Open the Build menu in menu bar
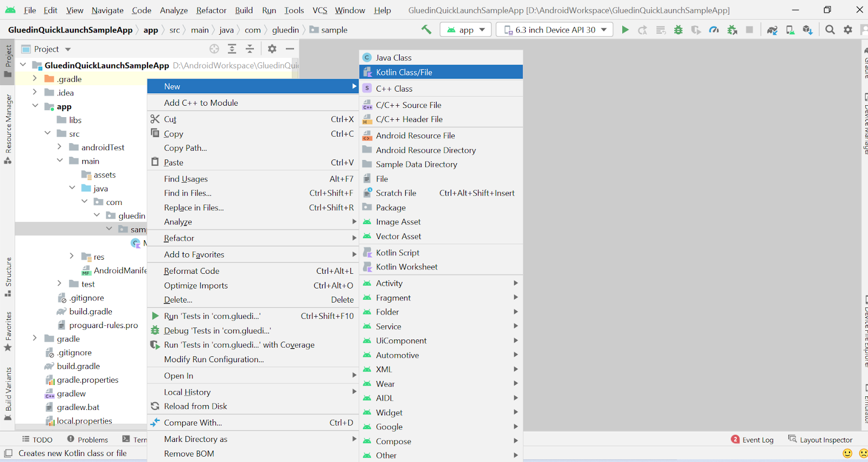Viewport: 868px width, 462px height. (x=244, y=10)
